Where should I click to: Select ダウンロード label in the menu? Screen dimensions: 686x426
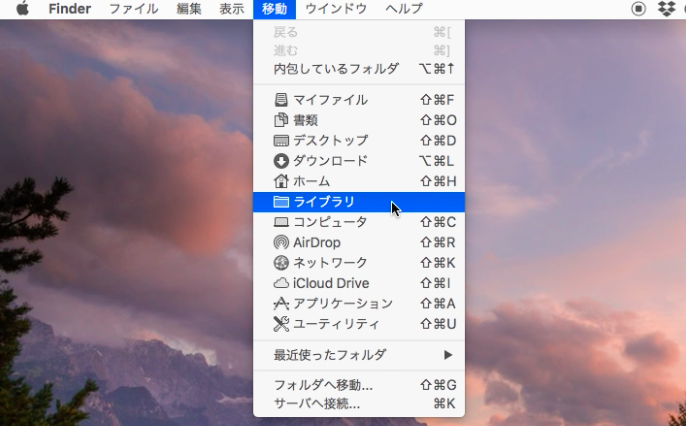click(x=330, y=161)
